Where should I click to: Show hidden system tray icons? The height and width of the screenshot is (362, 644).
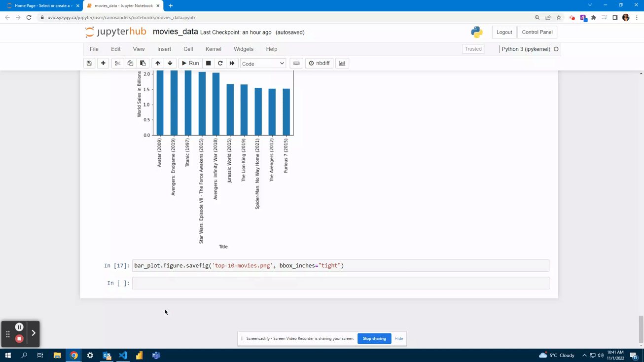(x=584, y=355)
